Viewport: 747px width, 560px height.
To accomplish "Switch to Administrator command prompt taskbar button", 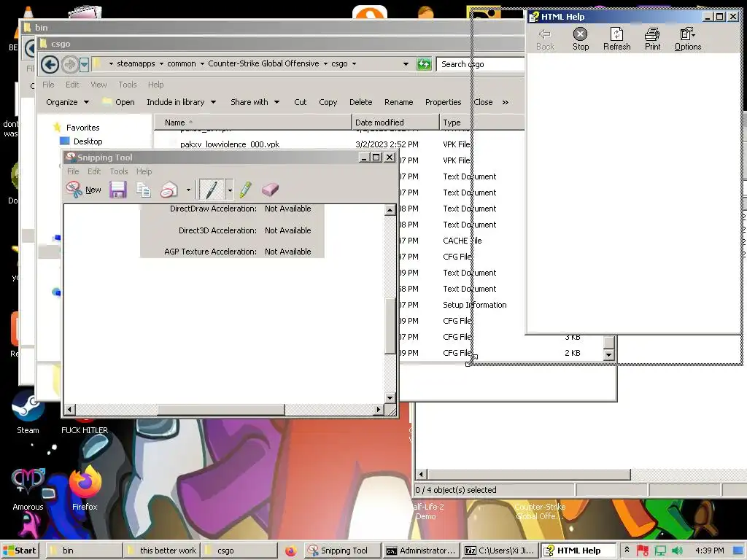I will point(421,551).
